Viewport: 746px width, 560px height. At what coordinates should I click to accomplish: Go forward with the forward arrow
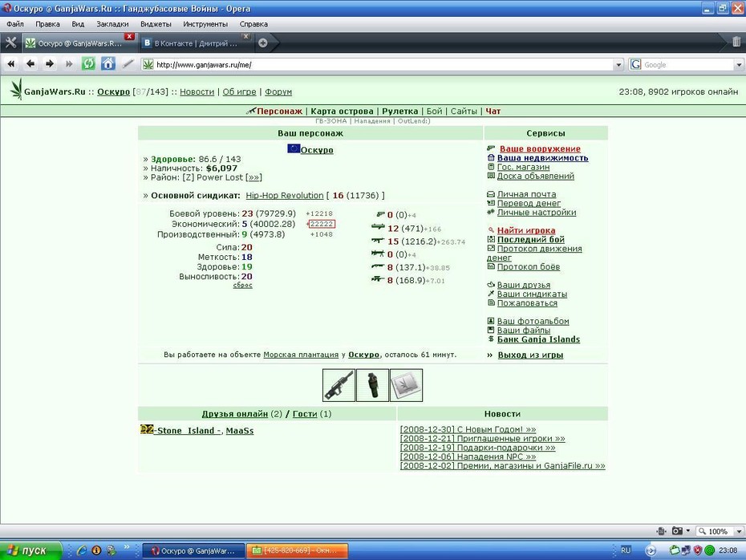coord(50,63)
